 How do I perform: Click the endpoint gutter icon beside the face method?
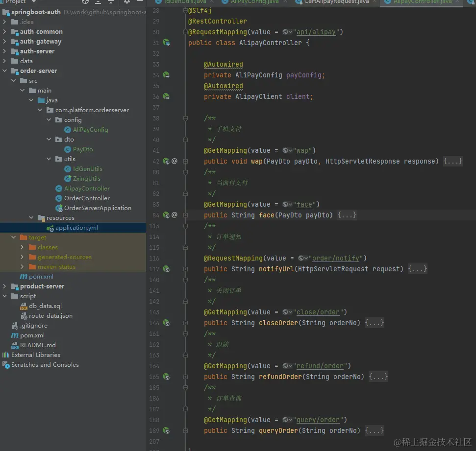pyautogui.click(x=166, y=215)
